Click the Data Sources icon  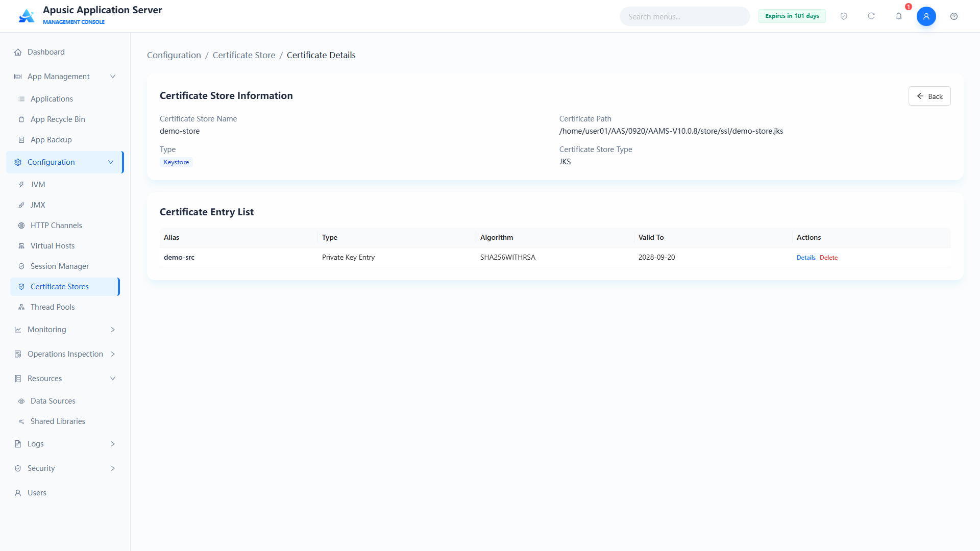(21, 401)
